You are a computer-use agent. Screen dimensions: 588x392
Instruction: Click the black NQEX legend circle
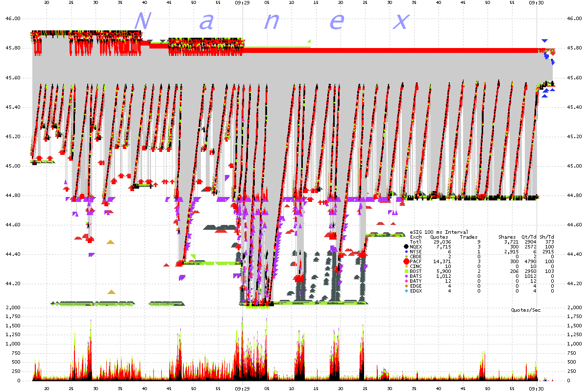406,246
